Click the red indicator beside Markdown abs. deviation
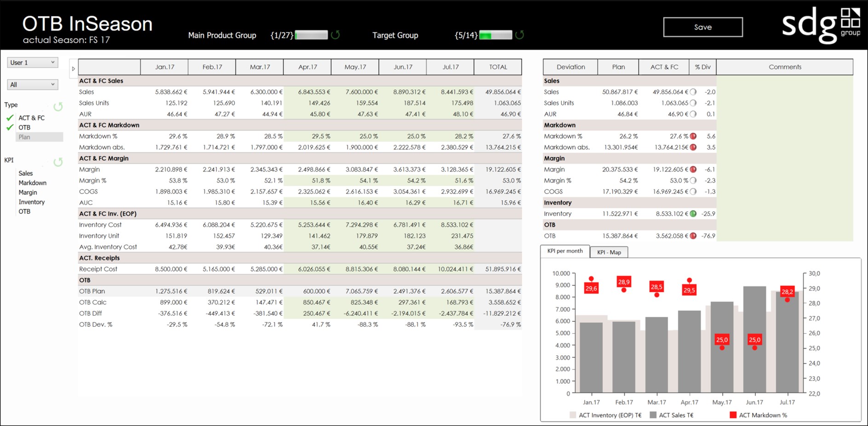This screenshot has width=868, height=426. pos(693,147)
